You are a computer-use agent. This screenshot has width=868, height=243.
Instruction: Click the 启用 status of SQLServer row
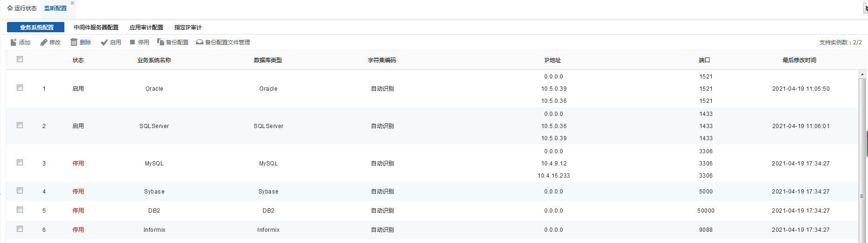click(x=78, y=126)
